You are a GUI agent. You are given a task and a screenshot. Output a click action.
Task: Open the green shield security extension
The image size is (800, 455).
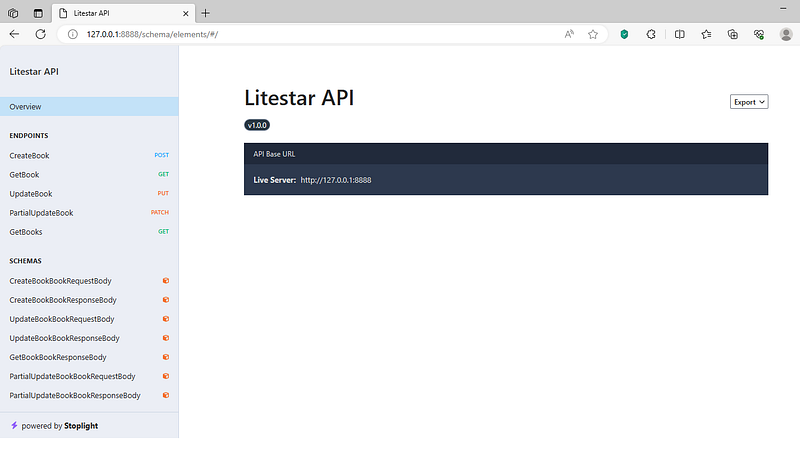coord(624,34)
